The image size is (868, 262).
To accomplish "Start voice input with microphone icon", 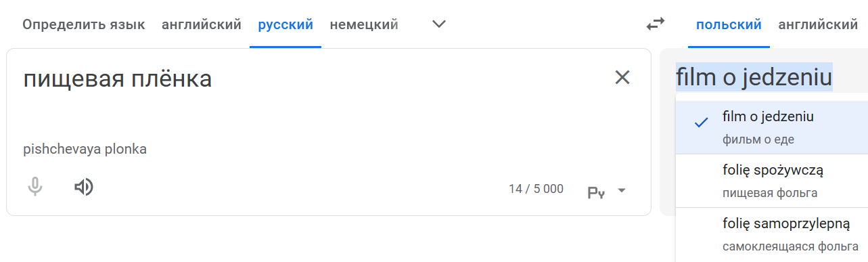I will coord(35,188).
